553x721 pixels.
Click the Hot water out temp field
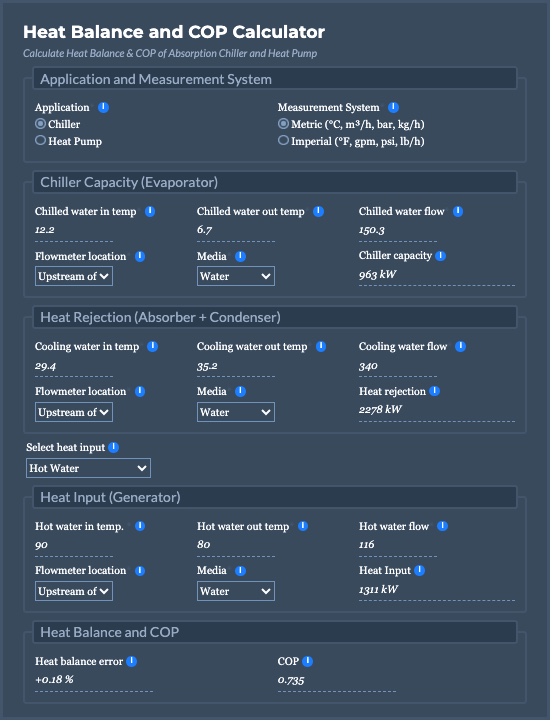(x=236, y=545)
